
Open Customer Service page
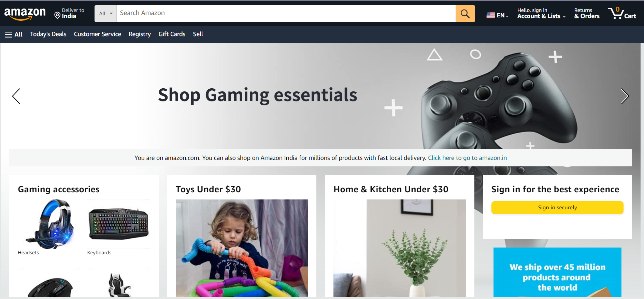97,34
